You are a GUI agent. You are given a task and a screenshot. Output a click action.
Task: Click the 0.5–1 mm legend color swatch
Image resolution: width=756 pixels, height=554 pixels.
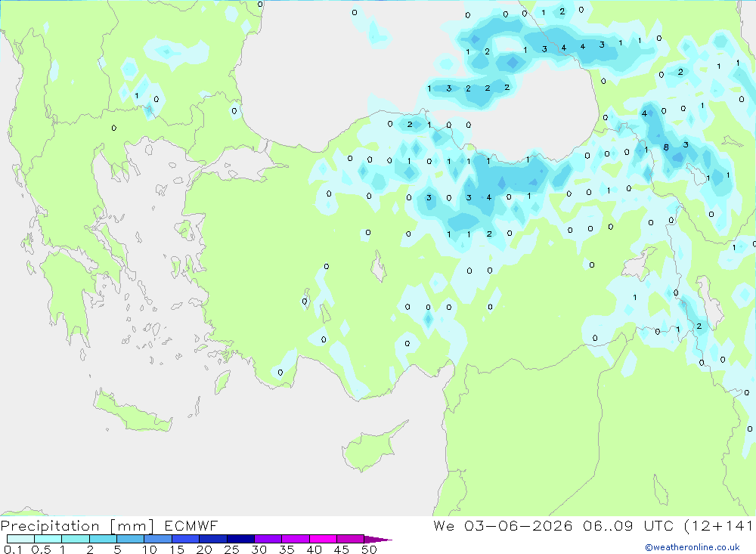48,539
